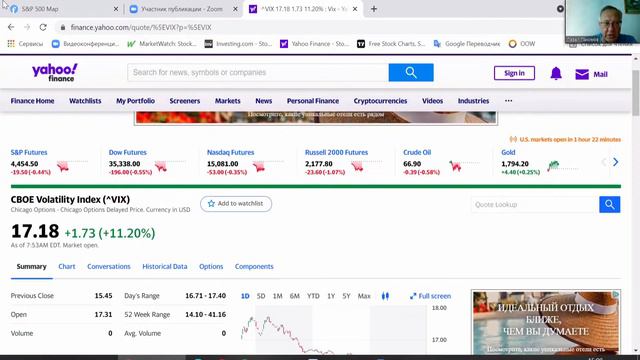This screenshot has height=360, width=640.
Task: Set chart range to YTD
Action: 313,296
